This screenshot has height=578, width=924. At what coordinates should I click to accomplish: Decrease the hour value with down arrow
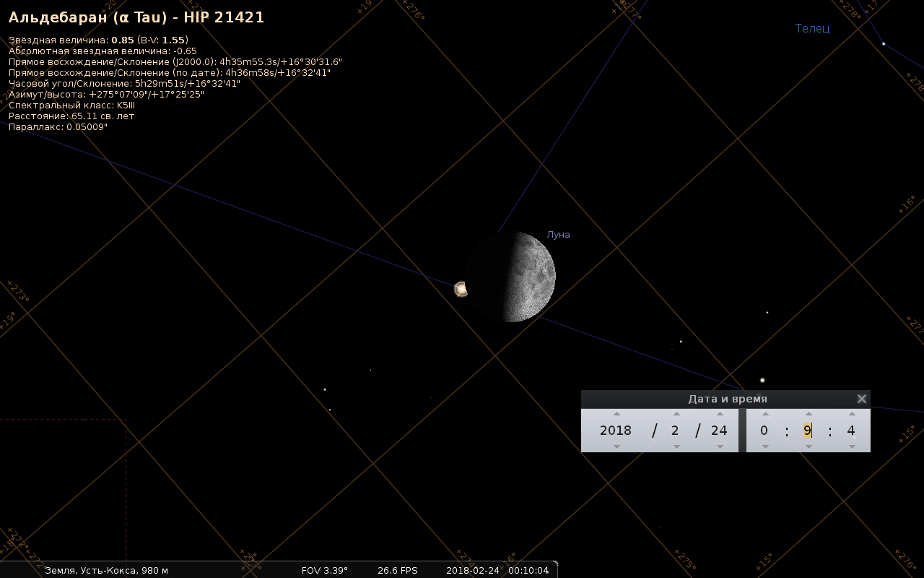(765, 447)
